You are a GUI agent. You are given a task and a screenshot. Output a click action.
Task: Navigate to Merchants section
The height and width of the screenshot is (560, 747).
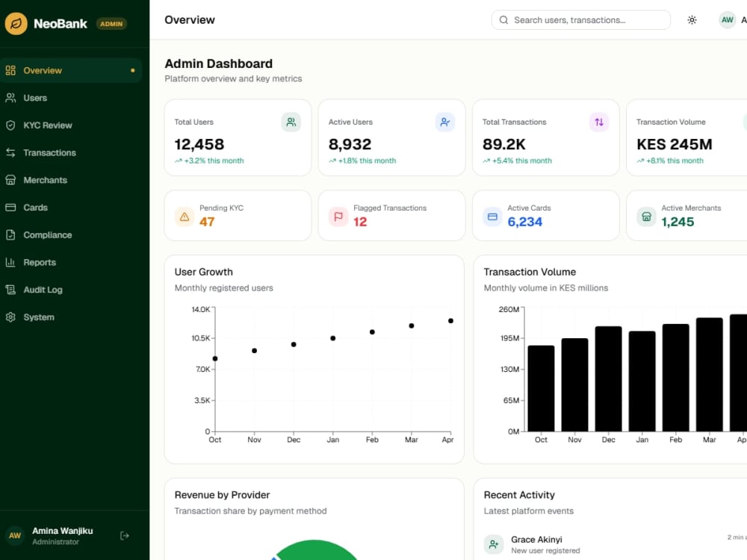tap(71, 180)
